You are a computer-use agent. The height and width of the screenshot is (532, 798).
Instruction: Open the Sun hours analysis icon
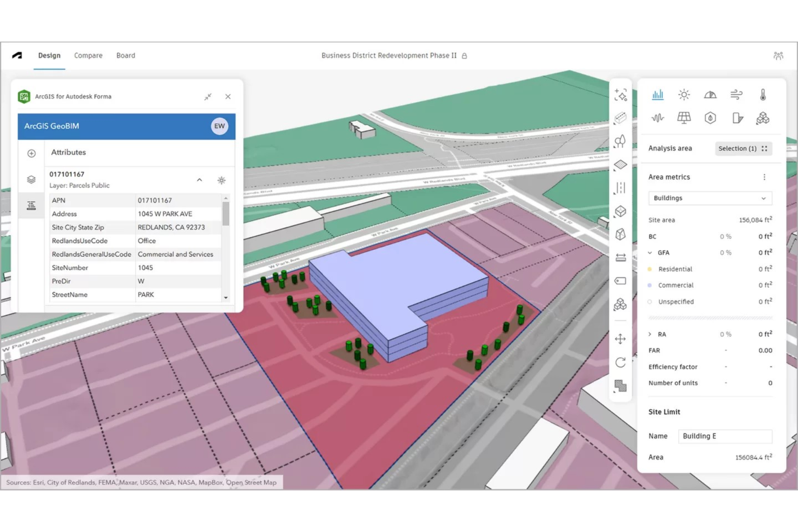click(x=684, y=94)
